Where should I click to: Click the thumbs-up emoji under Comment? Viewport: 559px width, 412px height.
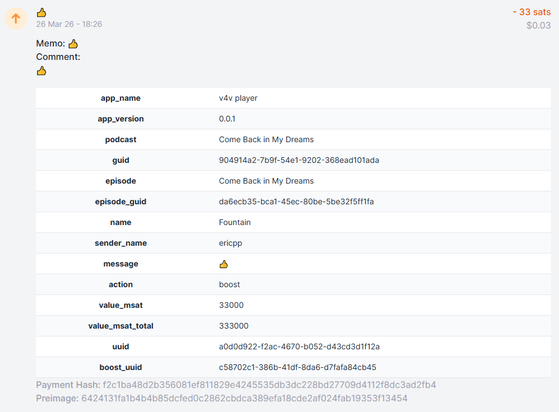[41, 71]
